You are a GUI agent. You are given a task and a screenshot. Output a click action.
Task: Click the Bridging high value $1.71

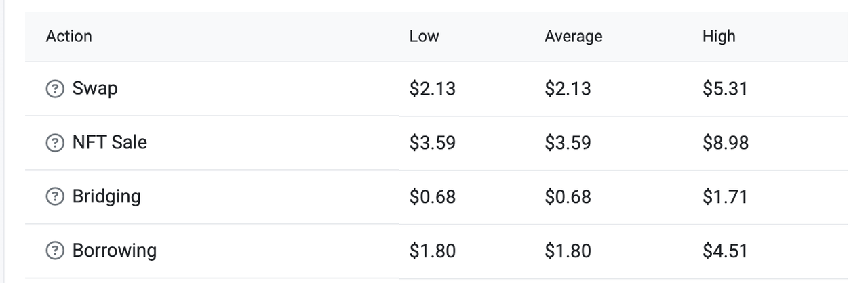point(725,197)
